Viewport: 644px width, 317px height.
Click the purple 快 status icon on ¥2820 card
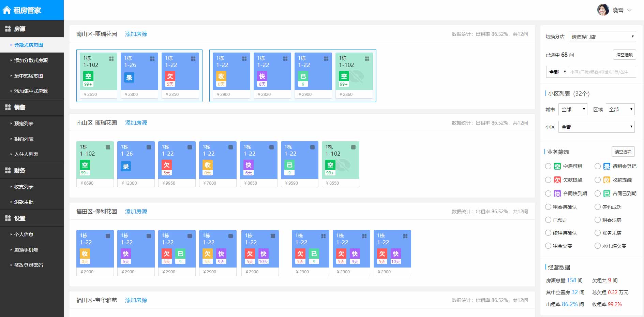click(262, 76)
